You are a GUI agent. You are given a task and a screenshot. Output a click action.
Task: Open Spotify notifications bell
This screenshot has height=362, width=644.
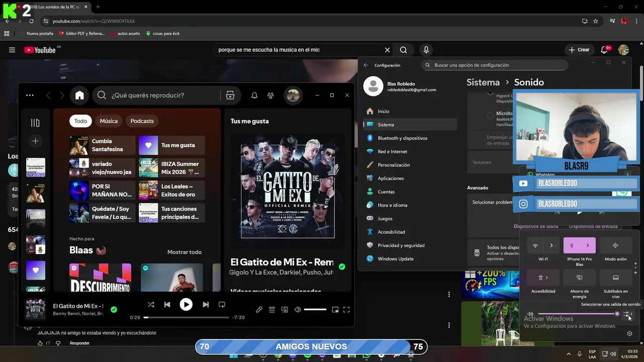[254, 95]
